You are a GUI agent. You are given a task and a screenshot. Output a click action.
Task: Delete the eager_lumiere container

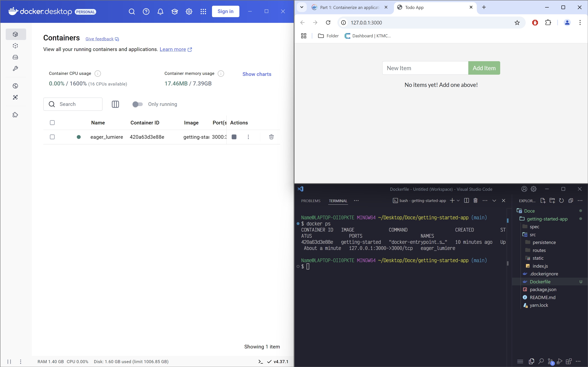click(271, 137)
